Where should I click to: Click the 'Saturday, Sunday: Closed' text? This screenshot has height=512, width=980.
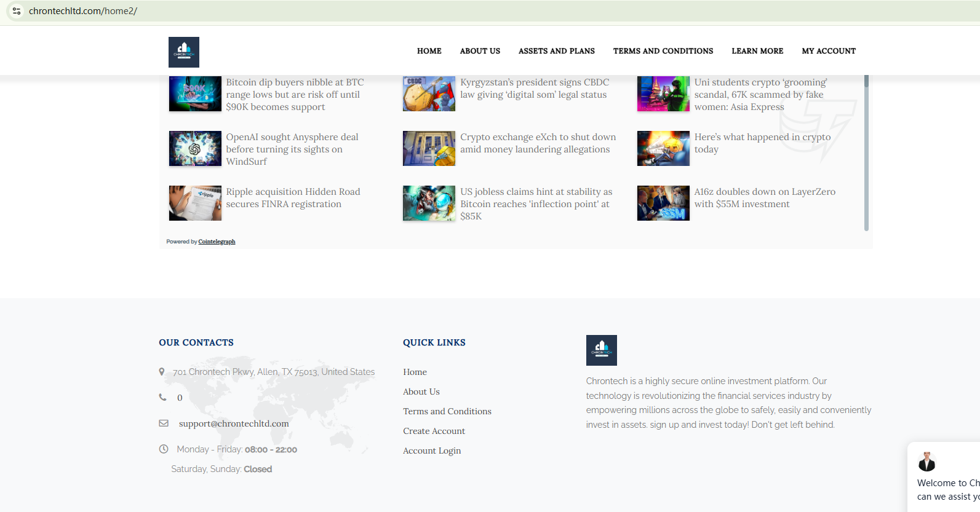click(221, 469)
